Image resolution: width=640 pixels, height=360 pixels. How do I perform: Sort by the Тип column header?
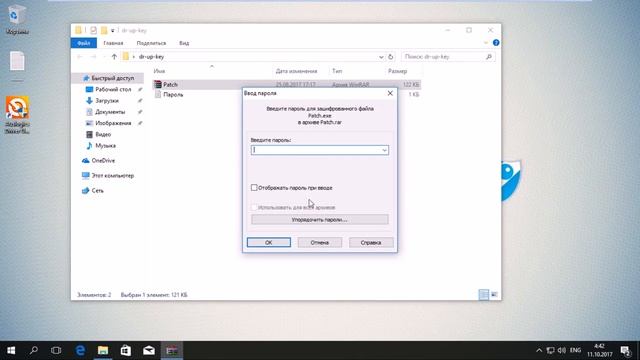point(337,71)
